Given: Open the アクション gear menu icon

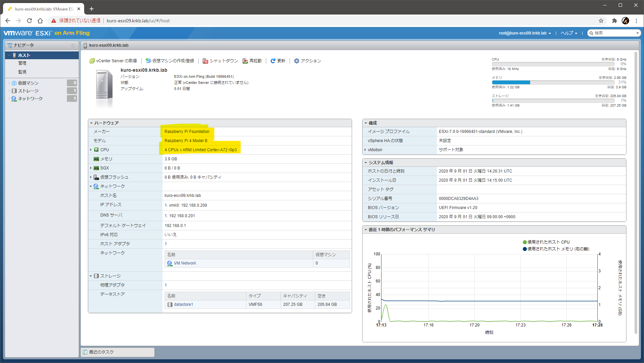Looking at the screenshot, I should tap(297, 61).
